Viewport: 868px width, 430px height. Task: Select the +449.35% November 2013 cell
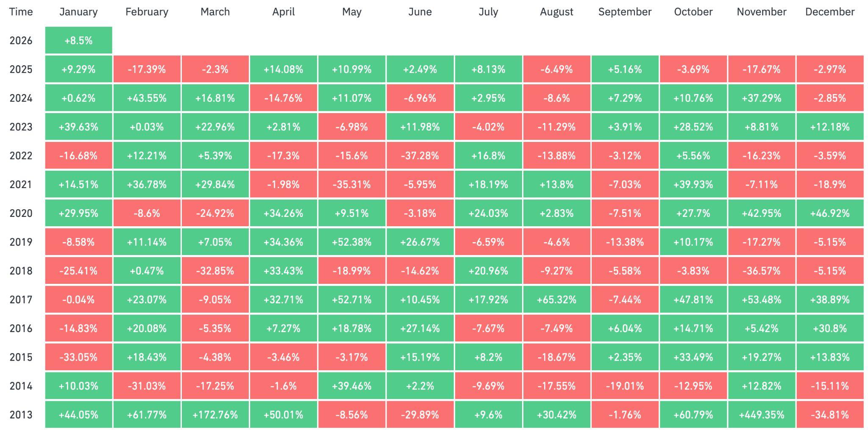click(761, 415)
